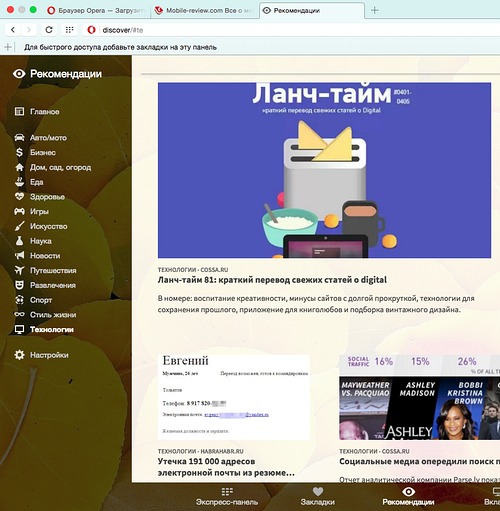The height and width of the screenshot is (511, 500).
Task: Open the Настройки label in sidebar
Action: (x=49, y=355)
